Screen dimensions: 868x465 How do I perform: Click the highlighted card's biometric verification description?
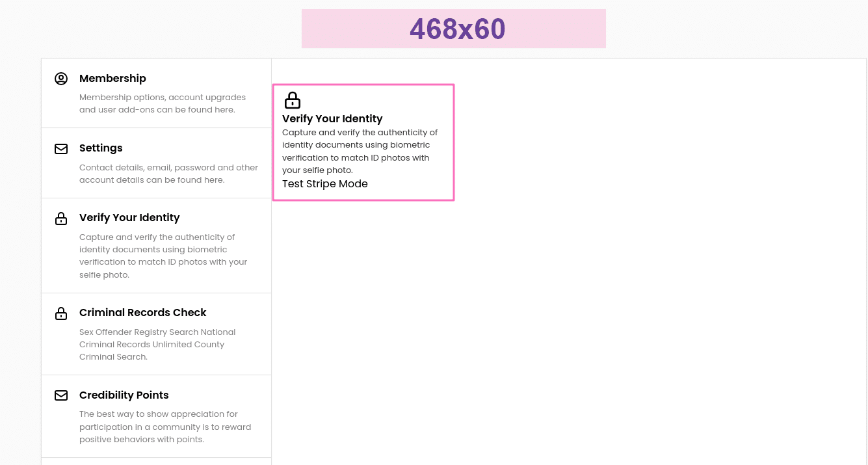(360, 151)
